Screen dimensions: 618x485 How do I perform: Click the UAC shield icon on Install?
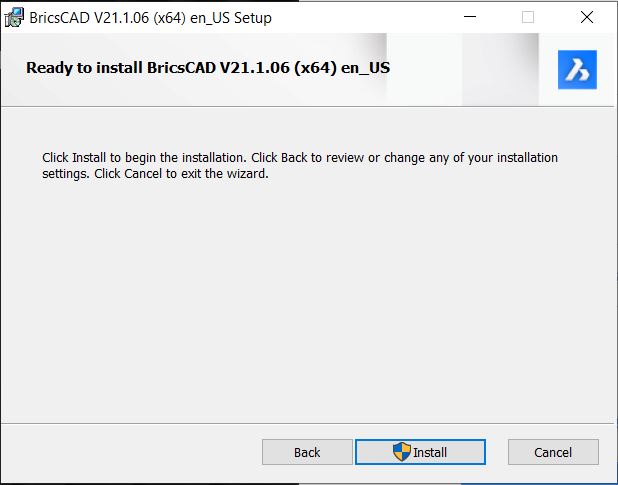click(402, 452)
